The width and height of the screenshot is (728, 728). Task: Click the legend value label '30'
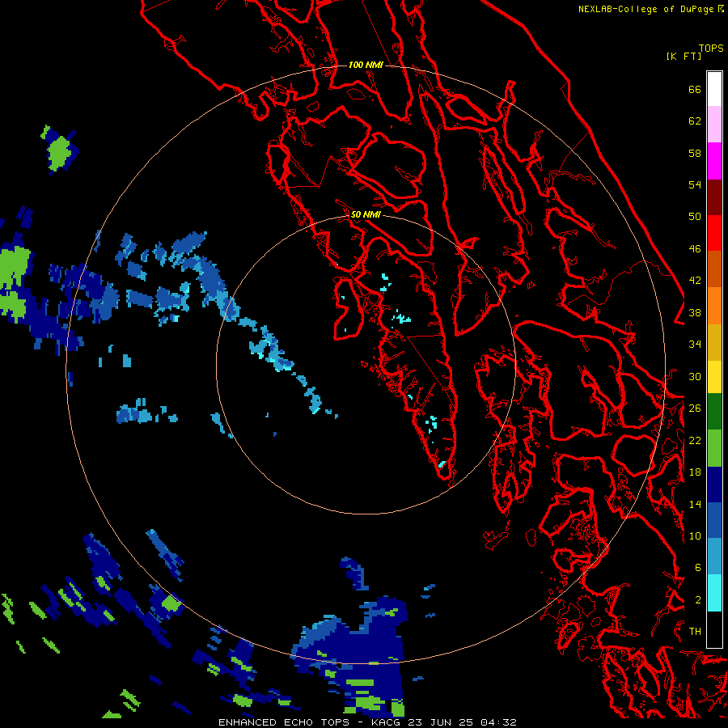click(695, 376)
